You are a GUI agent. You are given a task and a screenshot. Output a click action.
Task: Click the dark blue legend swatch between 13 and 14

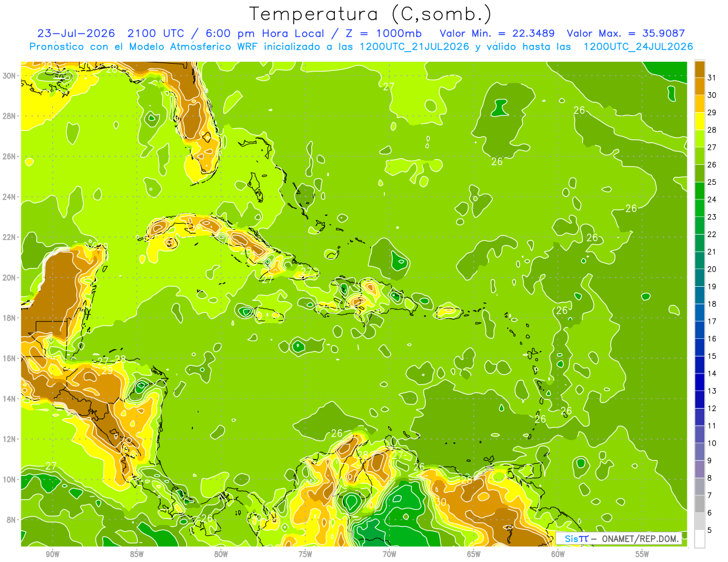[x=699, y=382]
